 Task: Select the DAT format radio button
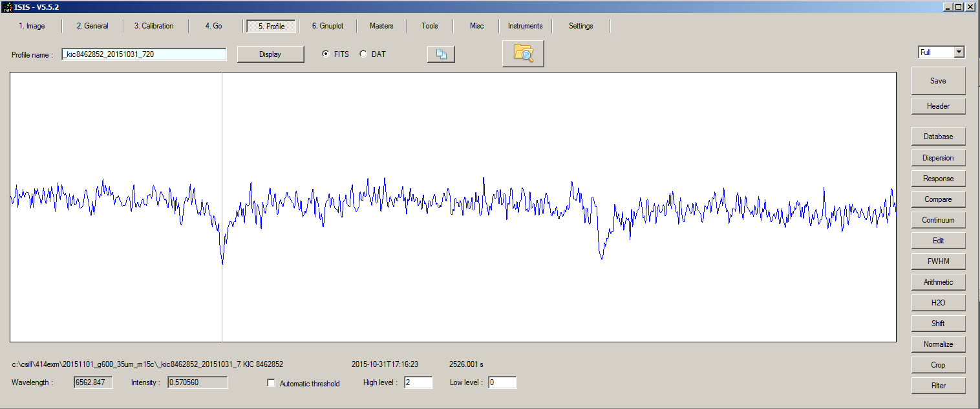pos(363,54)
